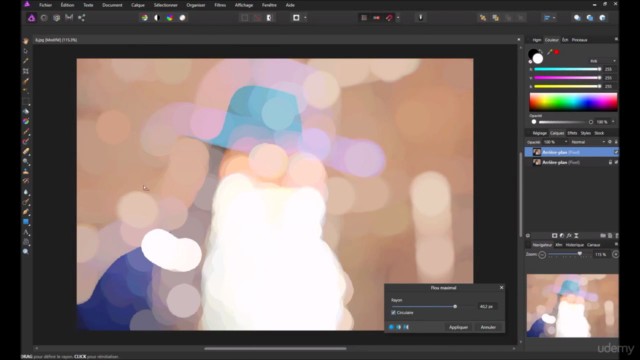Click the Annuler button
This screenshot has width=640, height=360.
pyautogui.click(x=488, y=327)
